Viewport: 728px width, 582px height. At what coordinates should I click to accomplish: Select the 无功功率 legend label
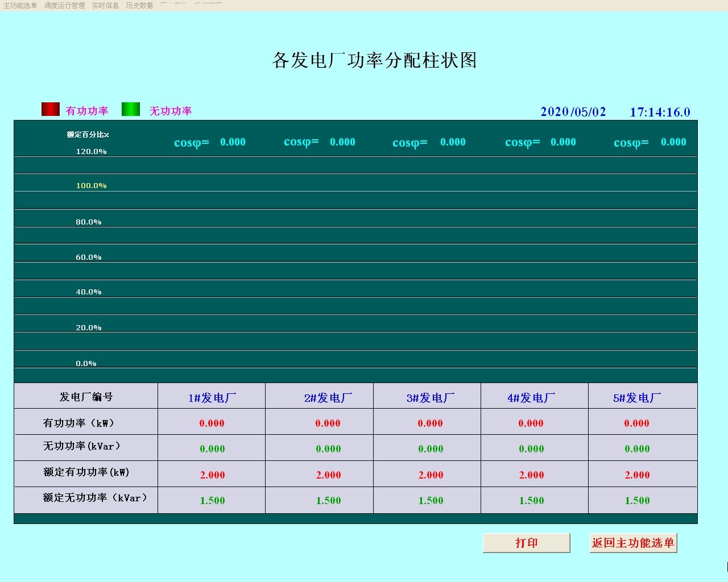(x=171, y=111)
